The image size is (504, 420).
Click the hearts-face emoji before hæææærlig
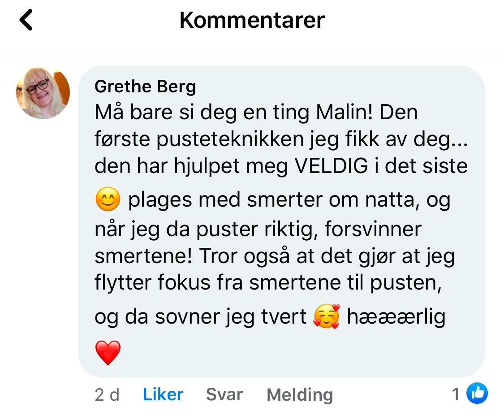coord(327,317)
